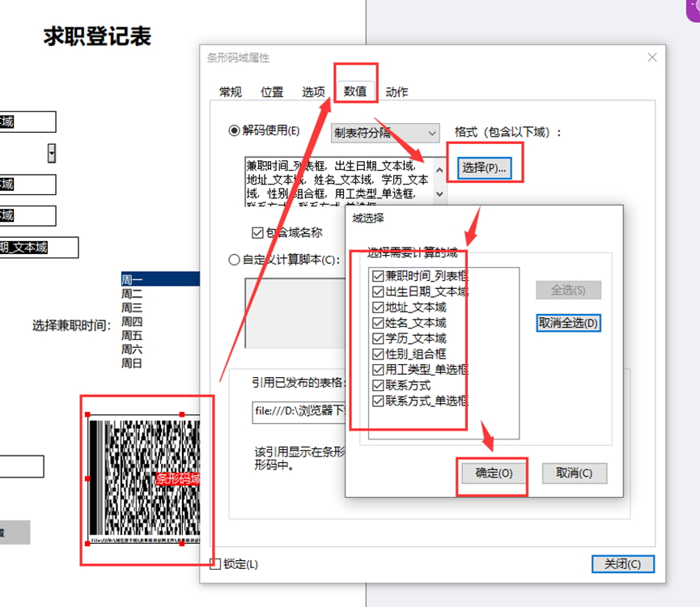Go to the 选项 tab
Viewport: 700px width, 607px height.
pos(313,92)
